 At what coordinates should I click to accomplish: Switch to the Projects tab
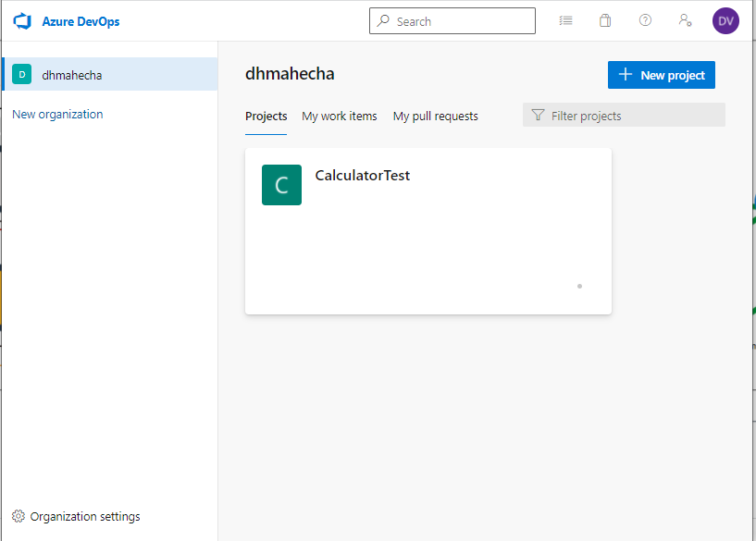(266, 117)
